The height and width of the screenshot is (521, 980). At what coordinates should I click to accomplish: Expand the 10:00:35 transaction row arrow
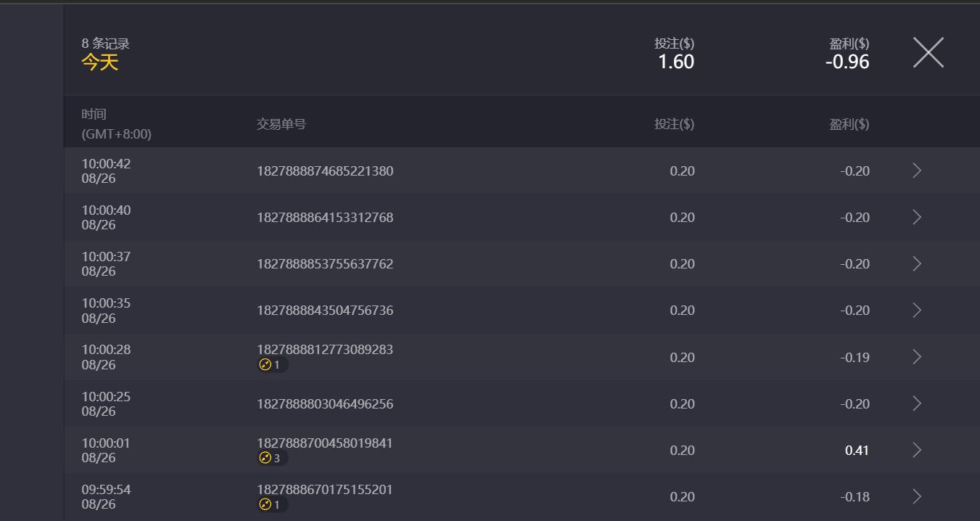click(x=917, y=311)
